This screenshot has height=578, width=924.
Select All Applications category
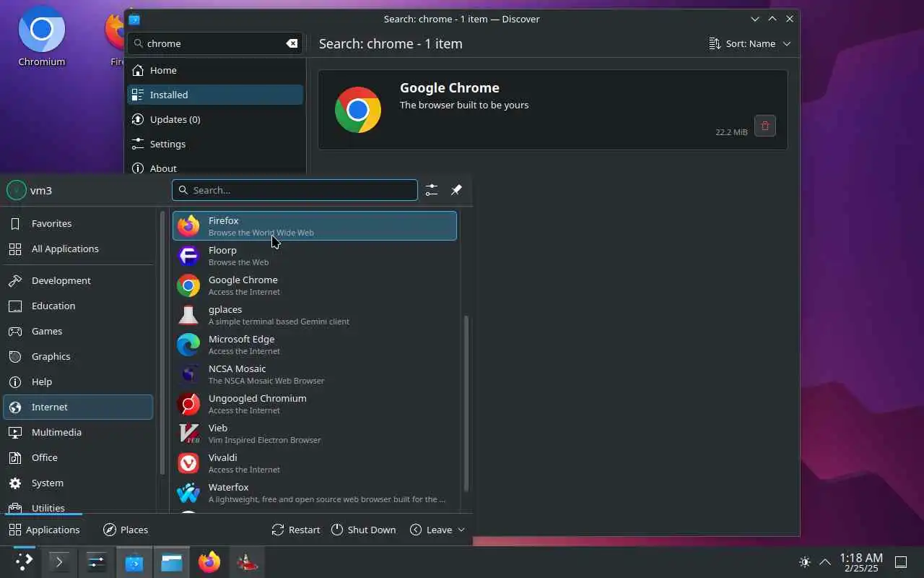pos(78,249)
